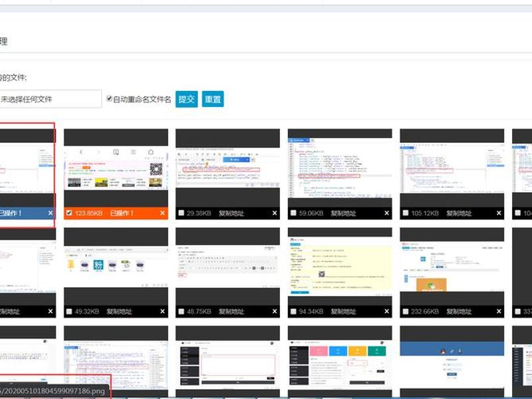Click the 94.34KB size text
This screenshot has height=399, width=532.
(311, 311)
